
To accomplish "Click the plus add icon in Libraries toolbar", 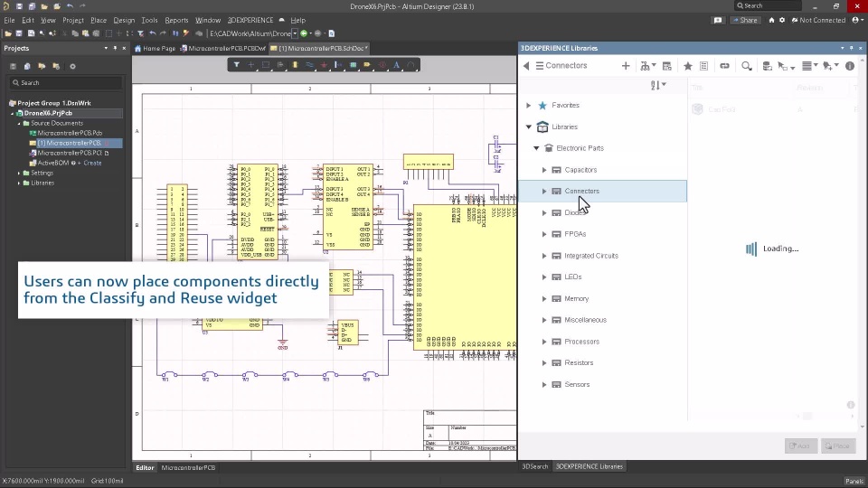I will tap(626, 66).
